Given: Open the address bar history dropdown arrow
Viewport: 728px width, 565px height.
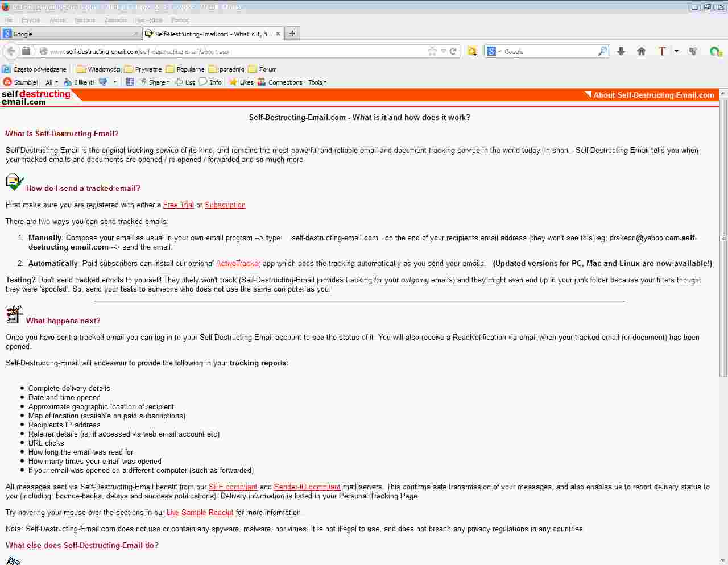Looking at the screenshot, I should point(444,51).
